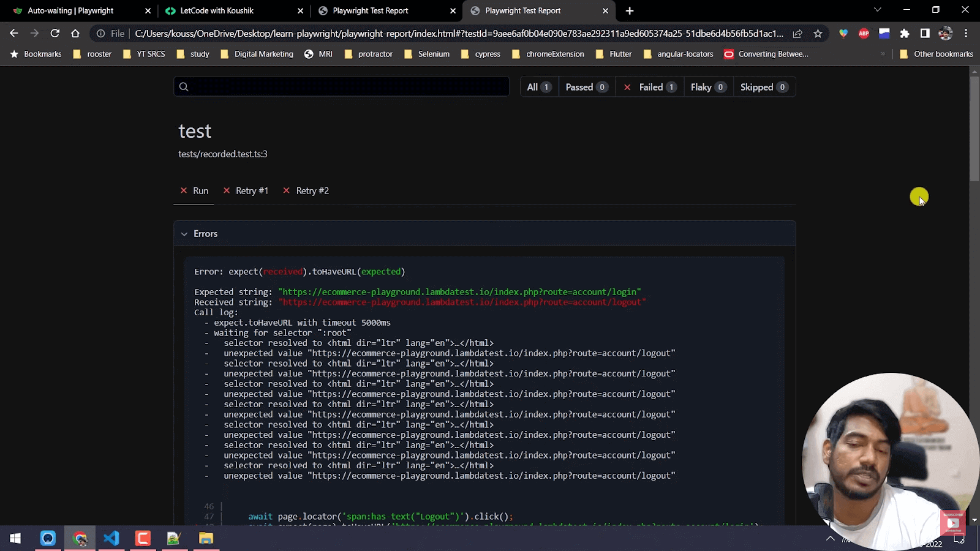Bookmark this page with star icon
This screenshot has width=980, height=551.
818,34
